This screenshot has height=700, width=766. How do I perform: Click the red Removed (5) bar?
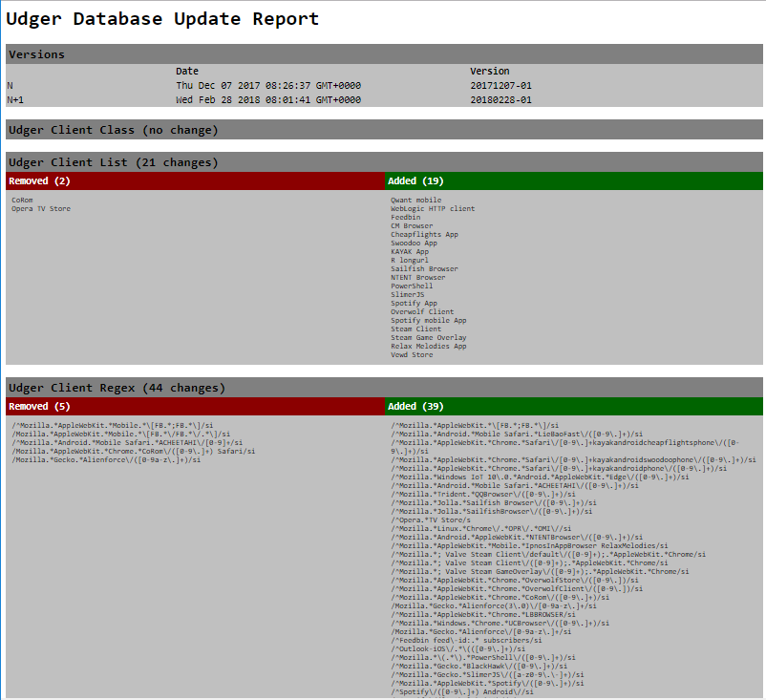click(x=195, y=406)
